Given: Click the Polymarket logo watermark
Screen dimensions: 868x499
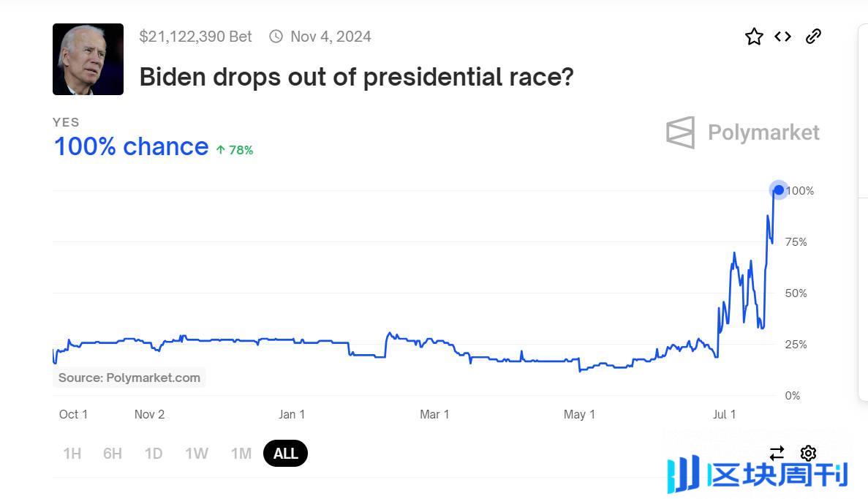Looking at the screenshot, I should coord(743,132).
